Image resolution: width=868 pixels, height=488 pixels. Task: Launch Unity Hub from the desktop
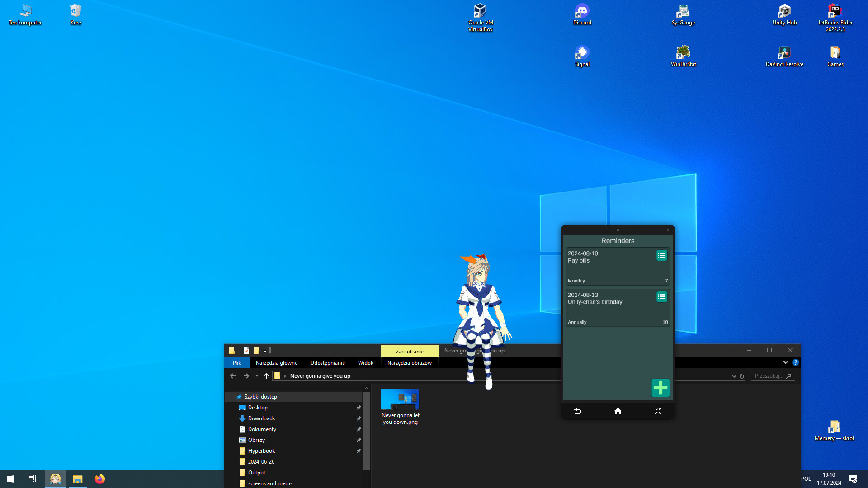pyautogui.click(x=784, y=11)
